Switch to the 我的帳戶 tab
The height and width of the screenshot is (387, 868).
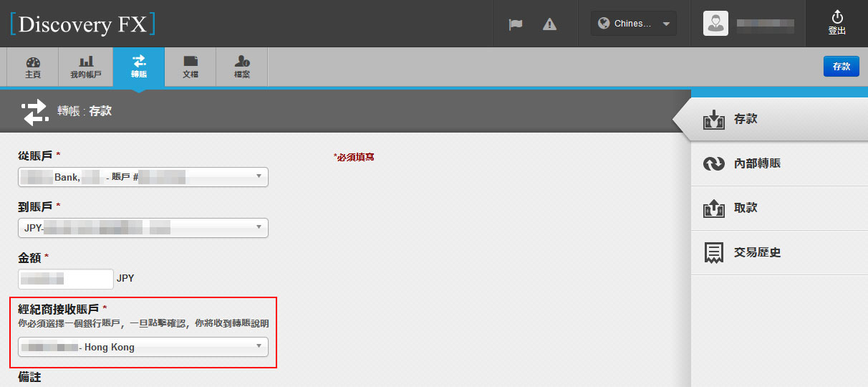pyautogui.click(x=86, y=67)
